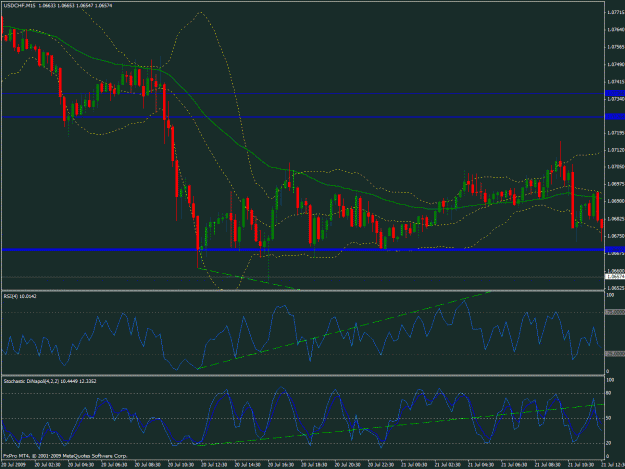Select the green dashed trendline under price lows
This screenshot has height=469, width=625.
click(x=248, y=279)
